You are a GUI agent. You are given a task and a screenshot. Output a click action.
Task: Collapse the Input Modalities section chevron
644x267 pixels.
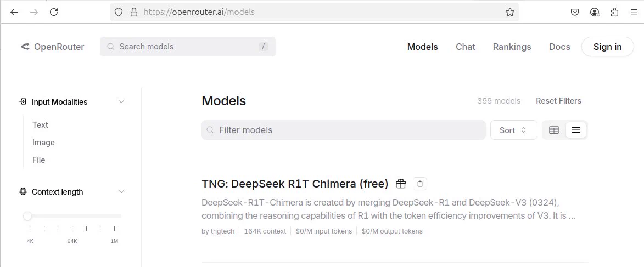pyautogui.click(x=121, y=102)
